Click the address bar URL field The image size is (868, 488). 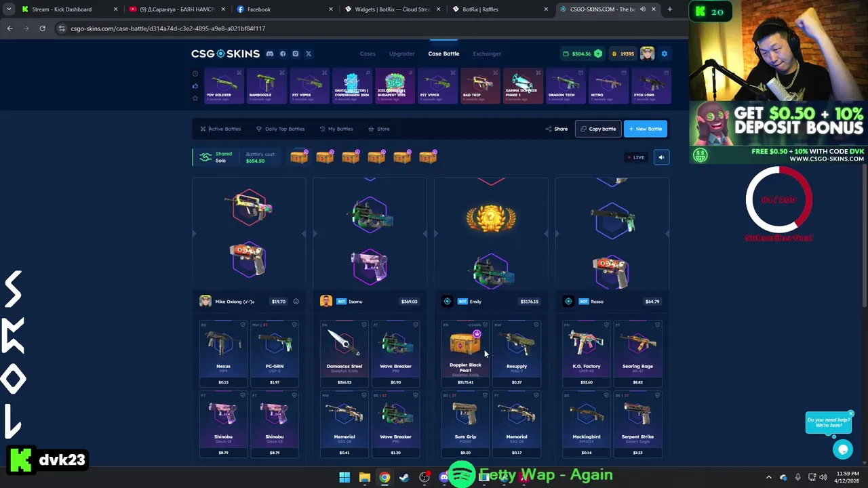[370, 28]
